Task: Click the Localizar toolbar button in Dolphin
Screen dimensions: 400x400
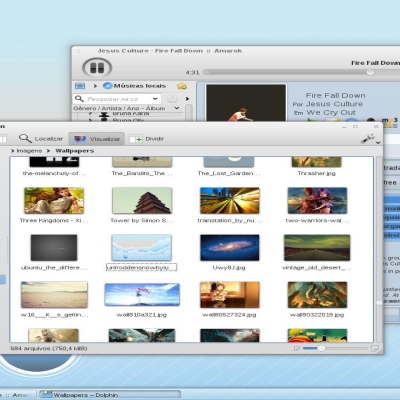Action: pyautogui.click(x=41, y=139)
